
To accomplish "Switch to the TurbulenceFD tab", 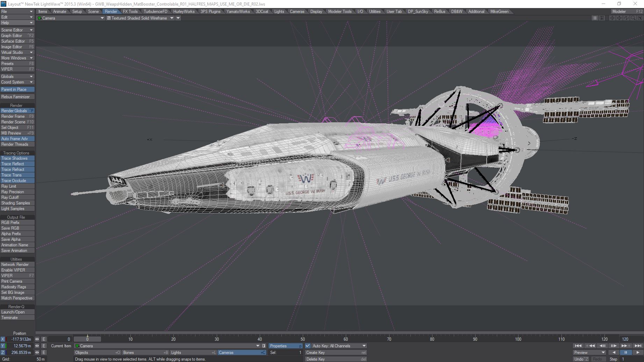I will pos(155,12).
